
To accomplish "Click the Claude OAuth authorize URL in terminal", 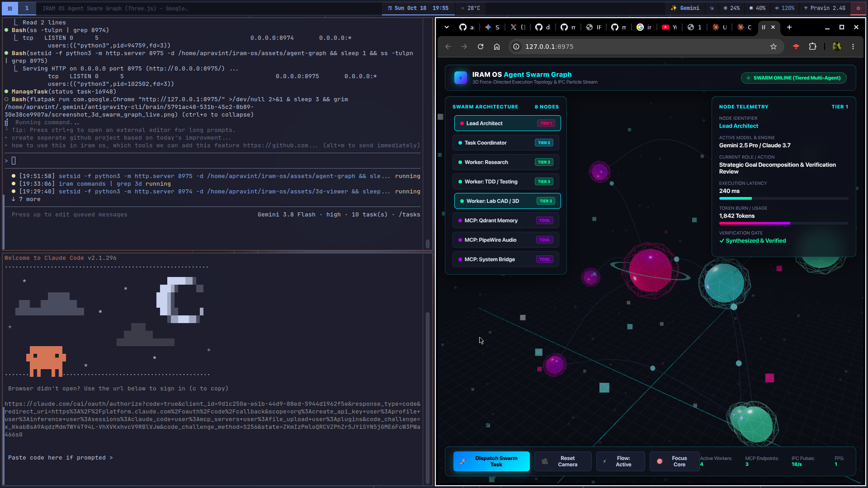I will [212, 419].
